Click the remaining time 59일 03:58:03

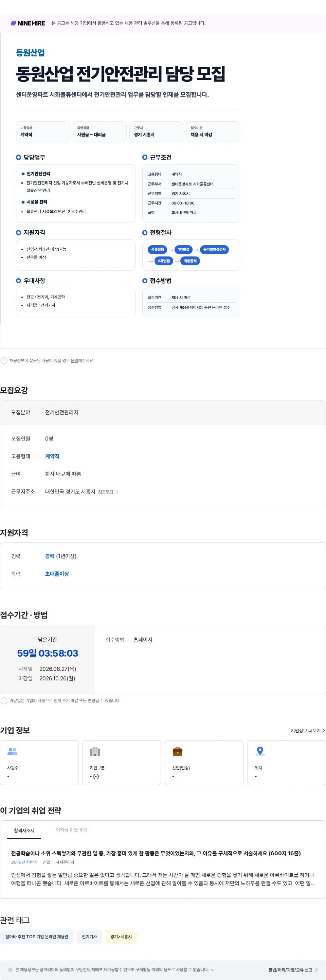(48, 653)
